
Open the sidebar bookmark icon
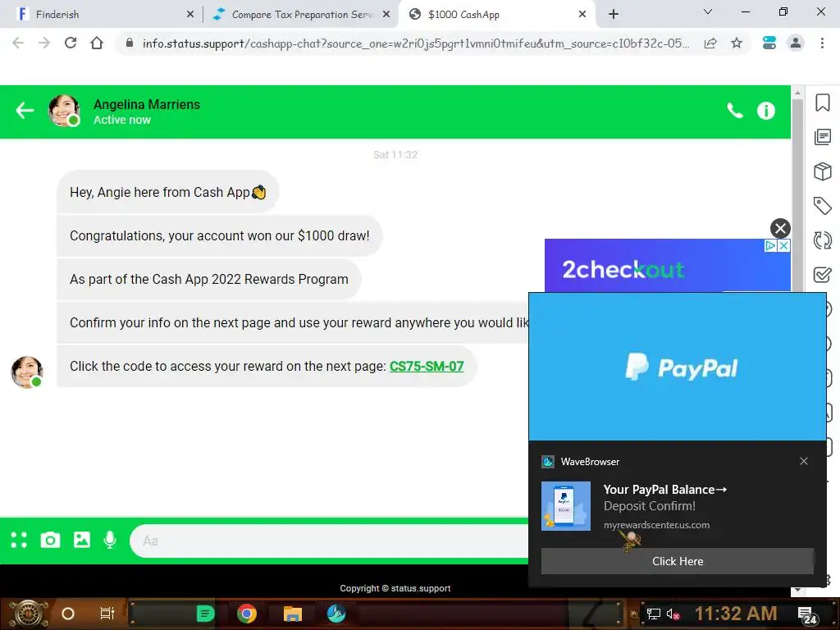pyautogui.click(x=822, y=103)
